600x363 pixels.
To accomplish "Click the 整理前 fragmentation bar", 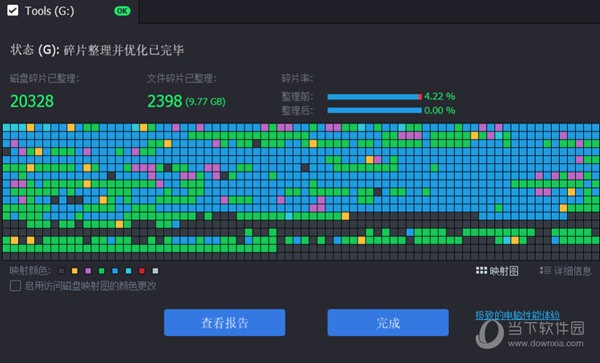I will tap(375, 97).
